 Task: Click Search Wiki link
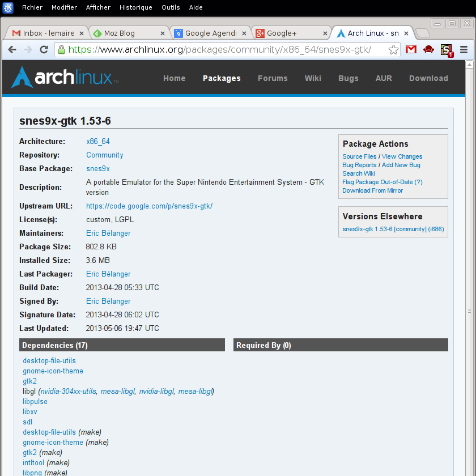coord(359,173)
